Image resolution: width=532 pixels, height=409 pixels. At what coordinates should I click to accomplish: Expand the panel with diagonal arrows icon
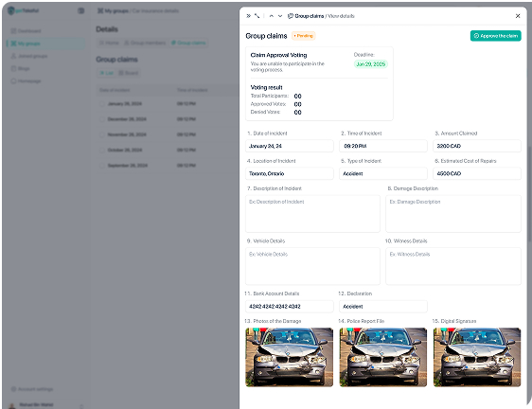(x=257, y=16)
